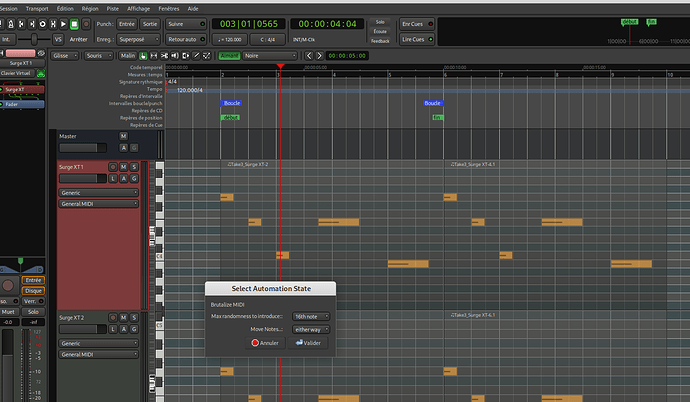The width and height of the screenshot is (690, 402).
Task: Solo the Surge XT 2 track
Action: pyautogui.click(x=135, y=318)
